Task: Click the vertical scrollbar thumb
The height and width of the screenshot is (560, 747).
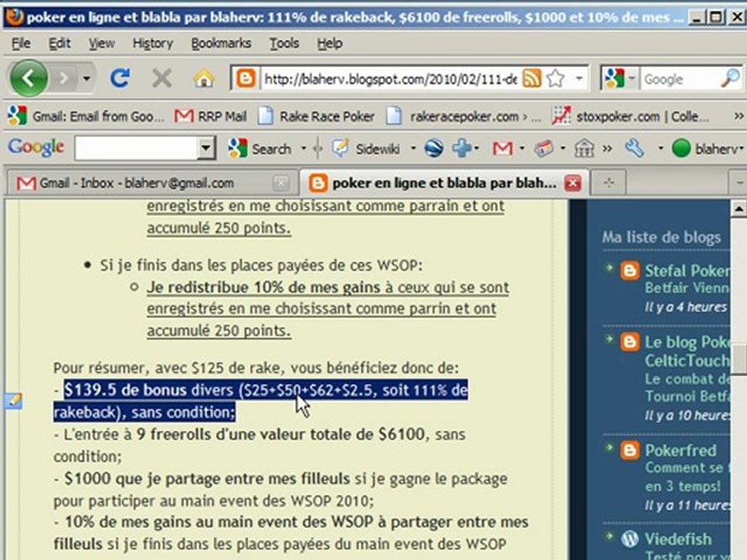Action: 739,358
